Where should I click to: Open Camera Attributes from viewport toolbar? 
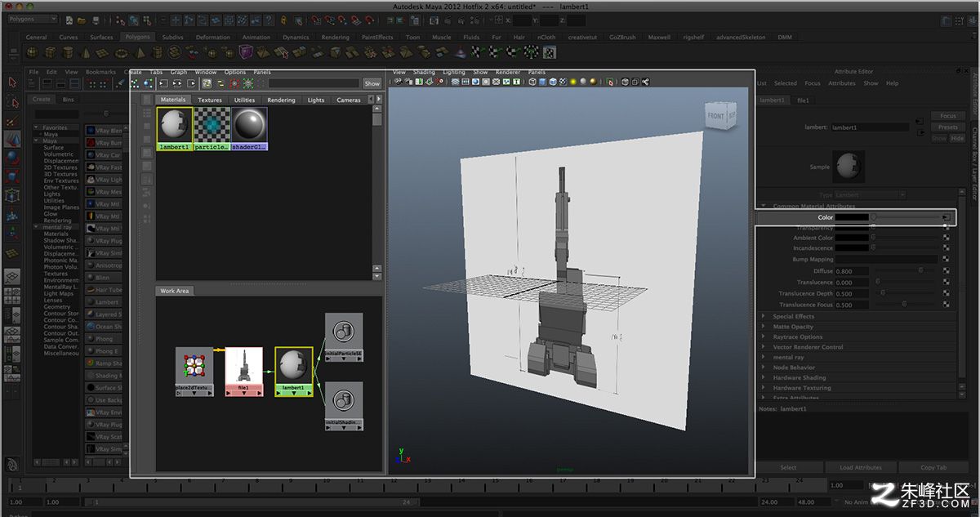tap(409, 82)
